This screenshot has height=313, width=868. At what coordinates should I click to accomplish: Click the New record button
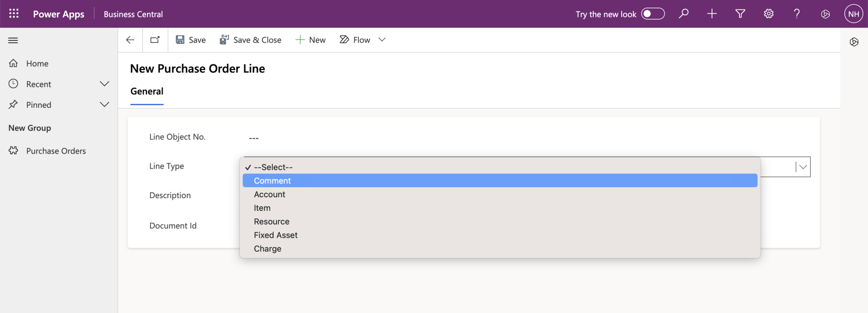click(311, 40)
